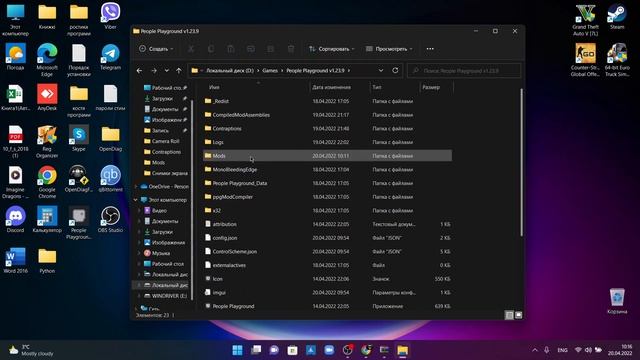Viewport: 640px width, 360px height.
Task: Click the Share icon in Explorer toolbar
Action: [271, 49]
